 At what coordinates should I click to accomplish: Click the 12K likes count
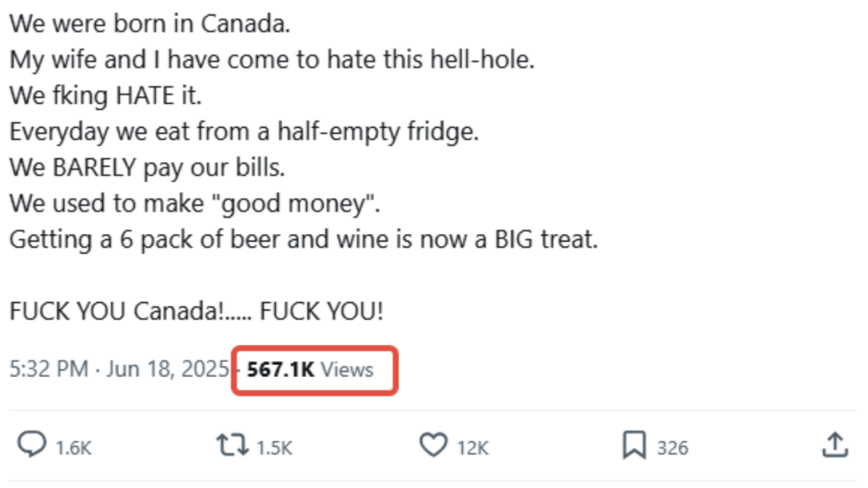coord(473,448)
